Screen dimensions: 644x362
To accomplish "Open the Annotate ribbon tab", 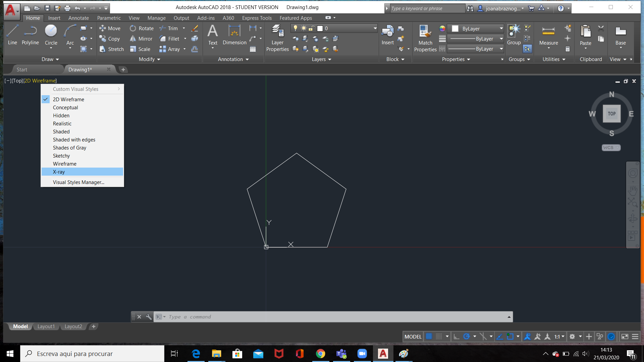I will 78,18.
